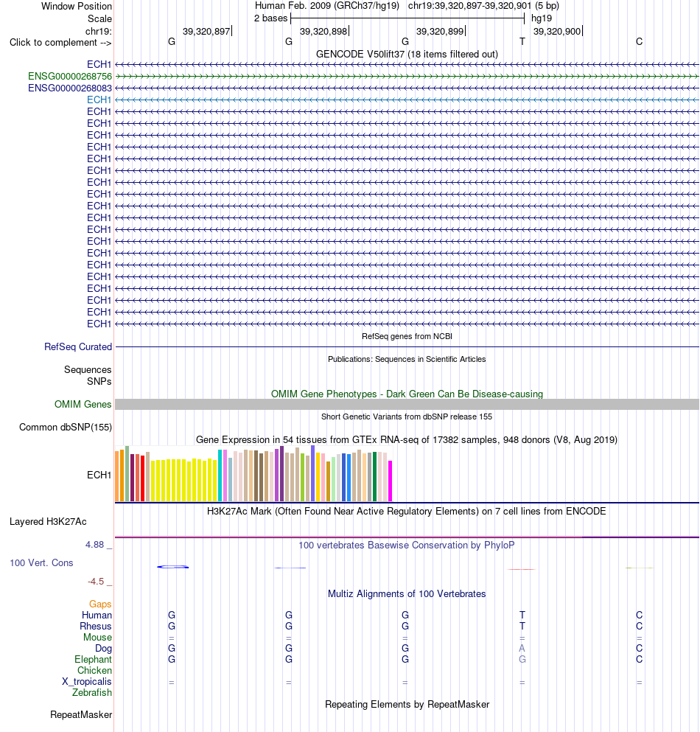Click the dark green bar in GTEx chart
Viewport: 700px width, 732px height.
click(x=375, y=477)
